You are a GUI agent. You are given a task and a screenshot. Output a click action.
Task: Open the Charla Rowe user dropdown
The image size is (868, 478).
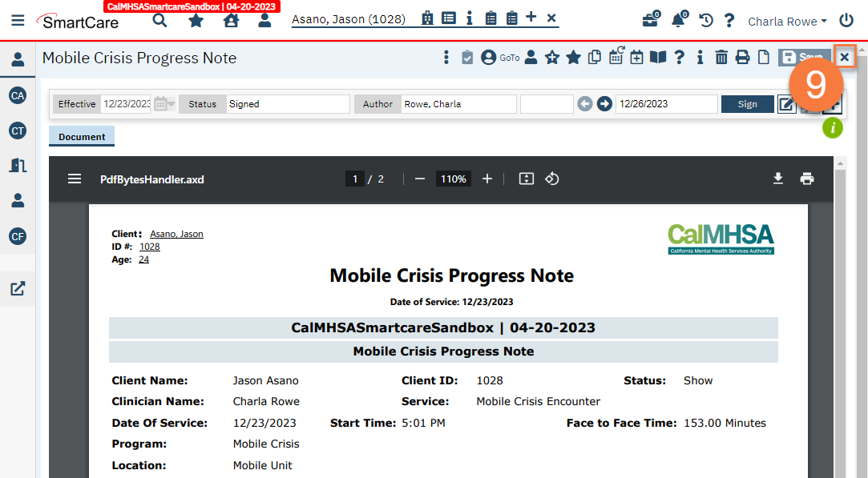point(786,21)
